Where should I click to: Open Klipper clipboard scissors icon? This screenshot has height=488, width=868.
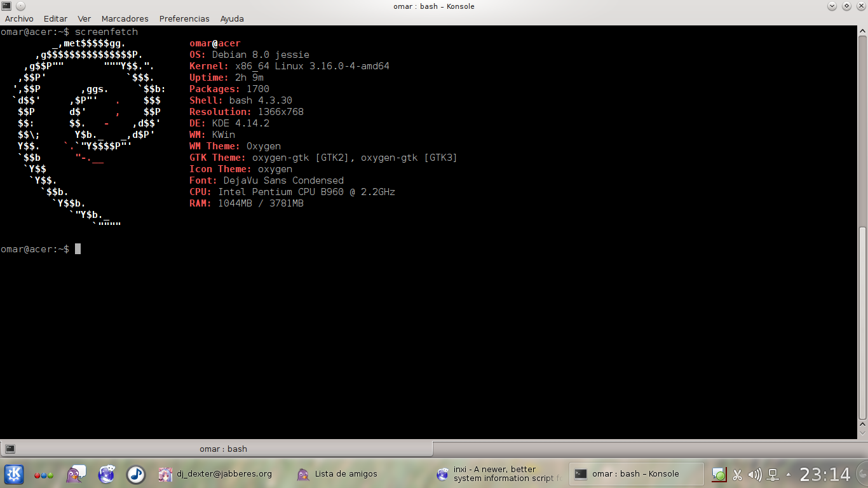point(737,474)
